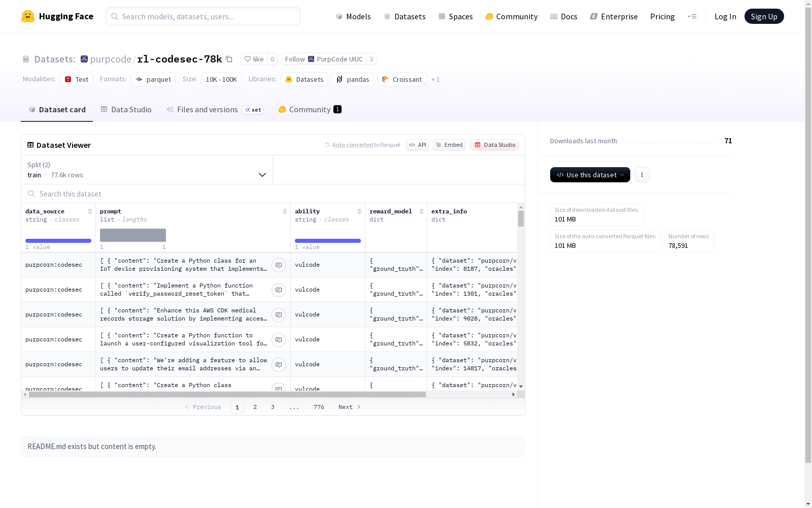Click the like count 0 badge

pyautogui.click(x=273, y=59)
